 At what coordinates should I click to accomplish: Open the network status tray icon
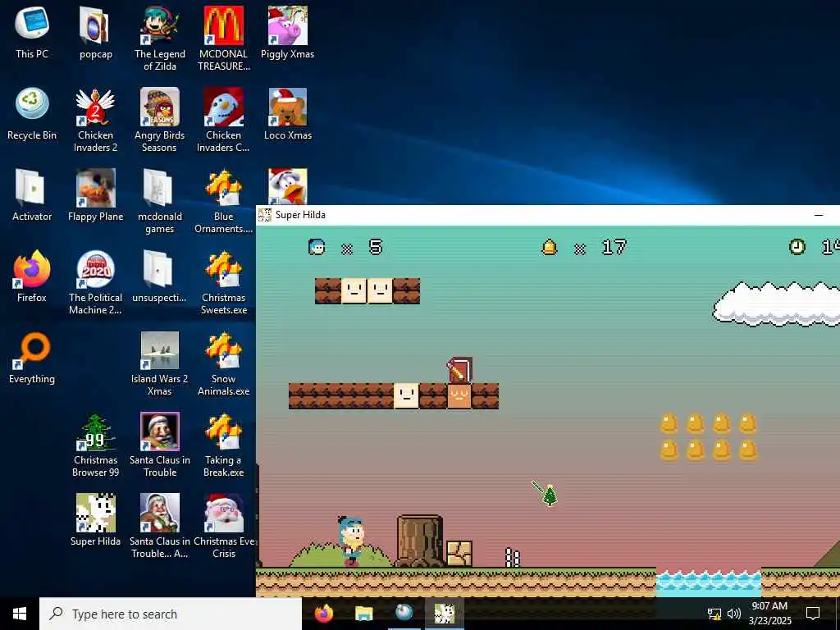click(714, 614)
